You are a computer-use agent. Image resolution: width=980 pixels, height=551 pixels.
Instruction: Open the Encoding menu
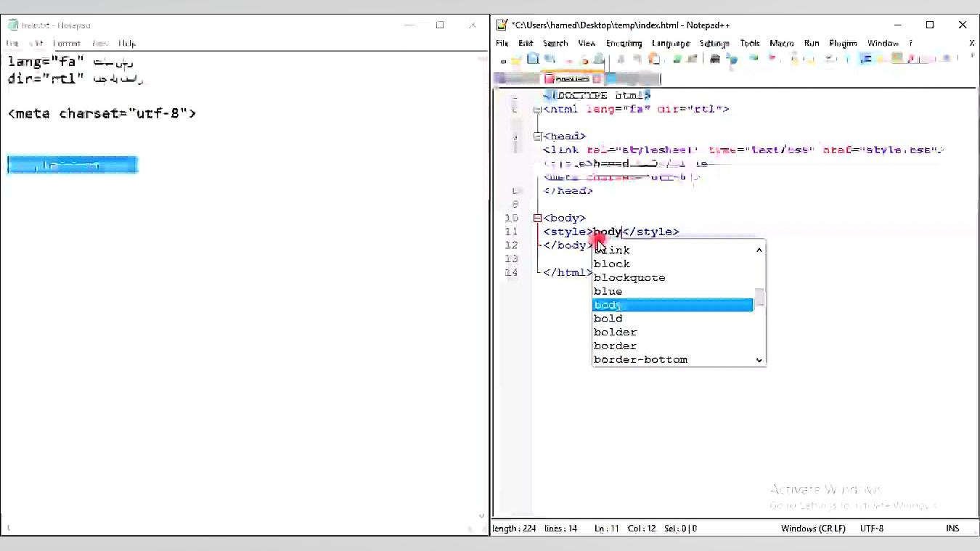tap(624, 44)
